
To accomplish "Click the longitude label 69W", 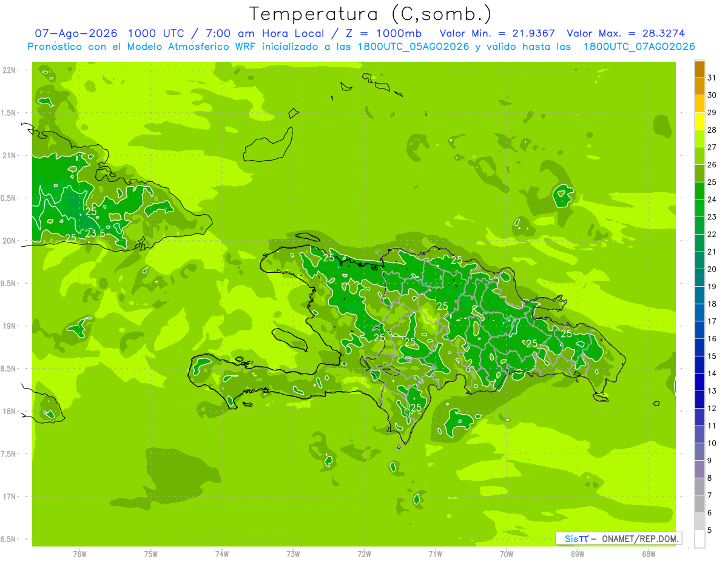I will 578,554.
